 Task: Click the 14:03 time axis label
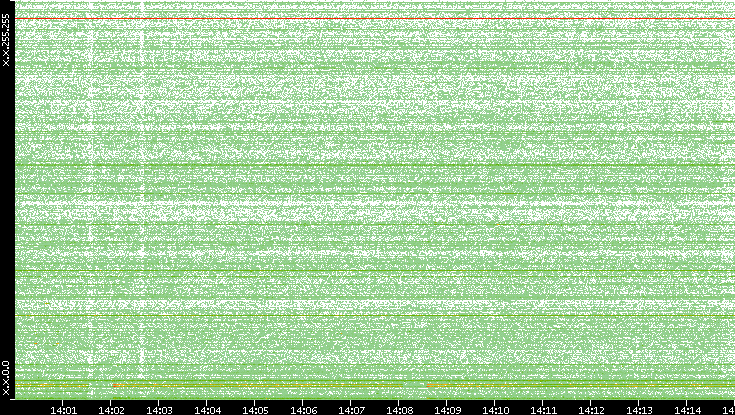[159, 411]
